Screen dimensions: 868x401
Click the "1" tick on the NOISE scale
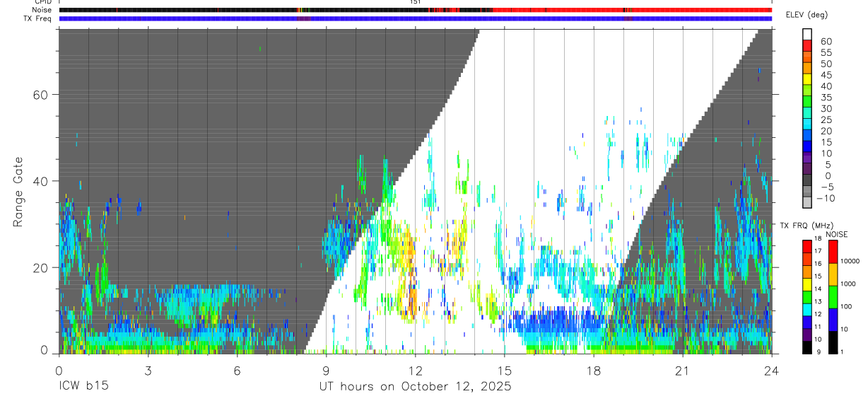[x=842, y=351]
